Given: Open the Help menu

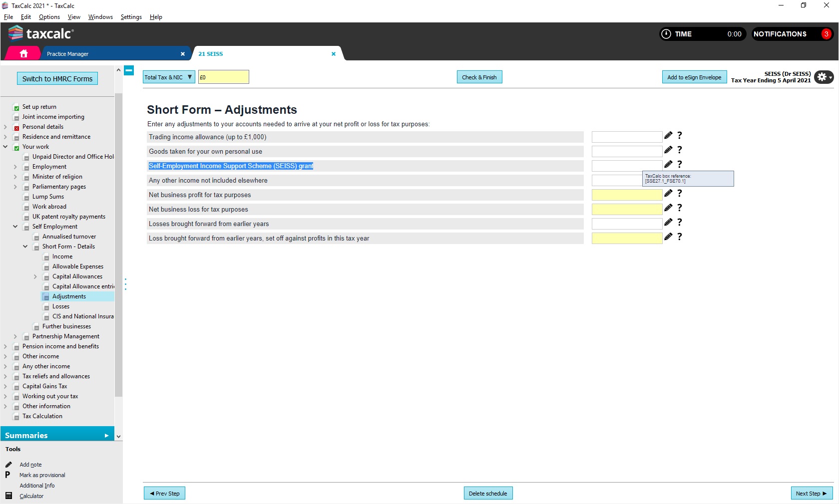Looking at the screenshot, I should click(156, 17).
